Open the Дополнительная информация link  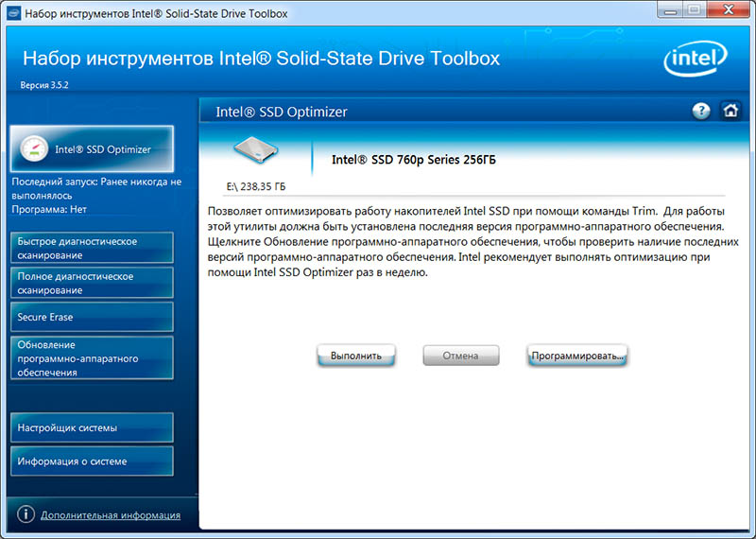[x=111, y=515]
